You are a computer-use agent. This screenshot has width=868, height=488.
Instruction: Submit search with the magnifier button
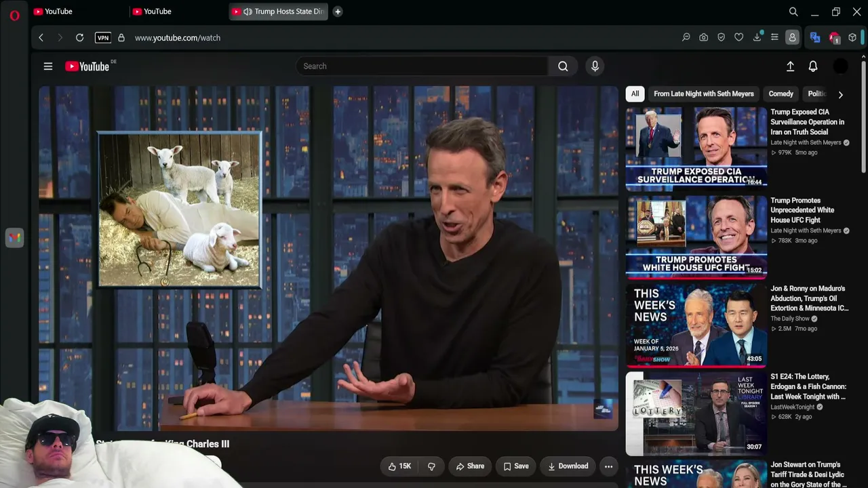(x=563, y=66)
